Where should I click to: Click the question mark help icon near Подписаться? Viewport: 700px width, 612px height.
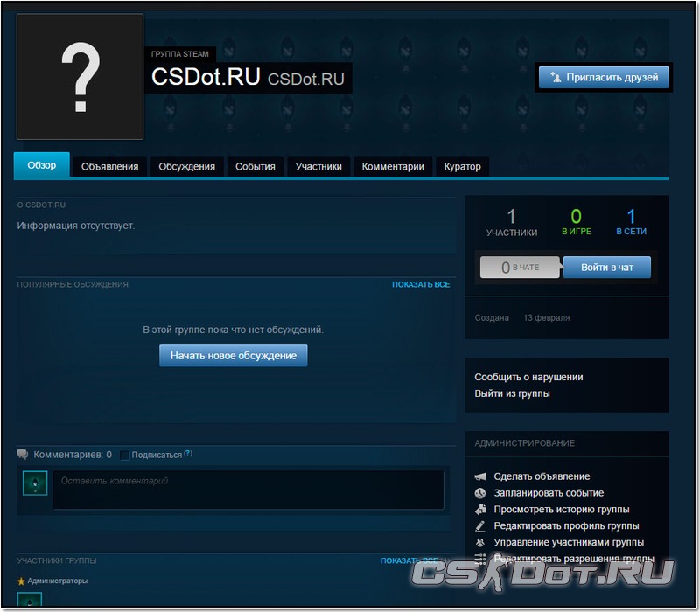(188, 453)
